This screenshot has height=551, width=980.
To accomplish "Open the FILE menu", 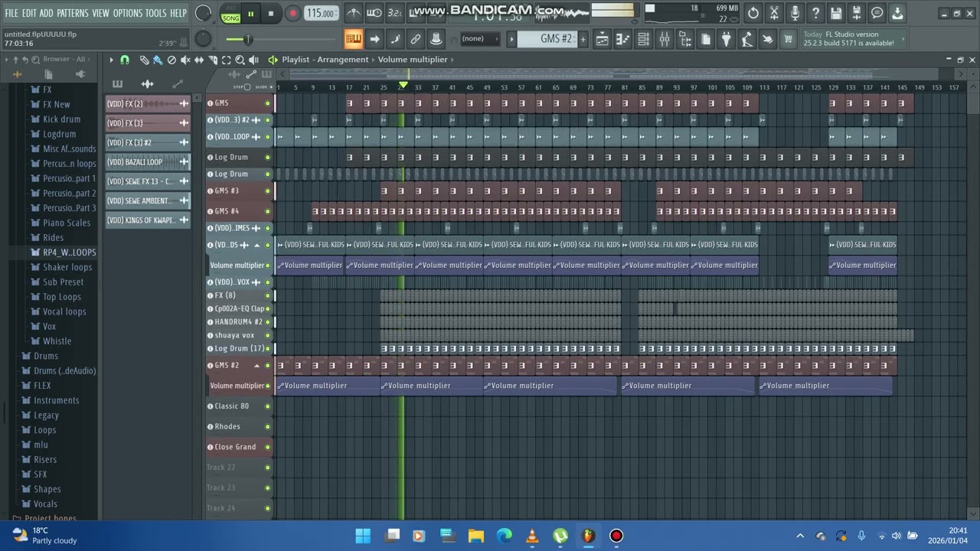I will click(11, 13).
